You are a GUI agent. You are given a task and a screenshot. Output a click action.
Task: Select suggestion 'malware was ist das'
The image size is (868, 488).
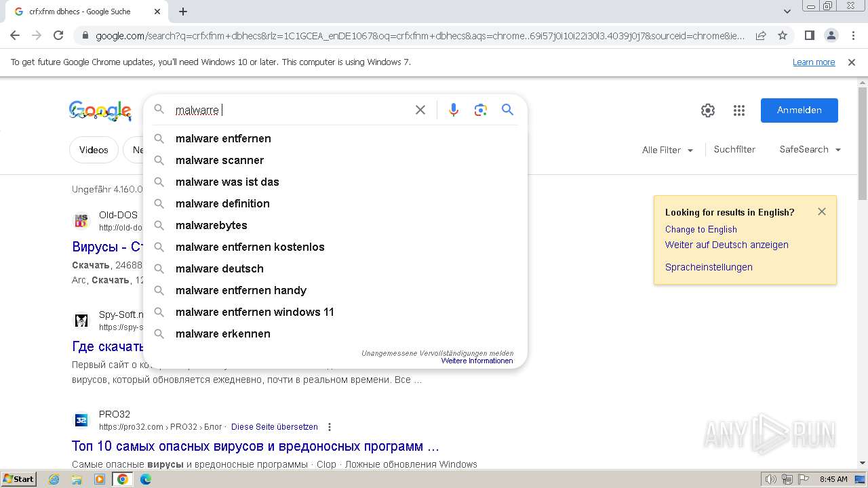335,182
